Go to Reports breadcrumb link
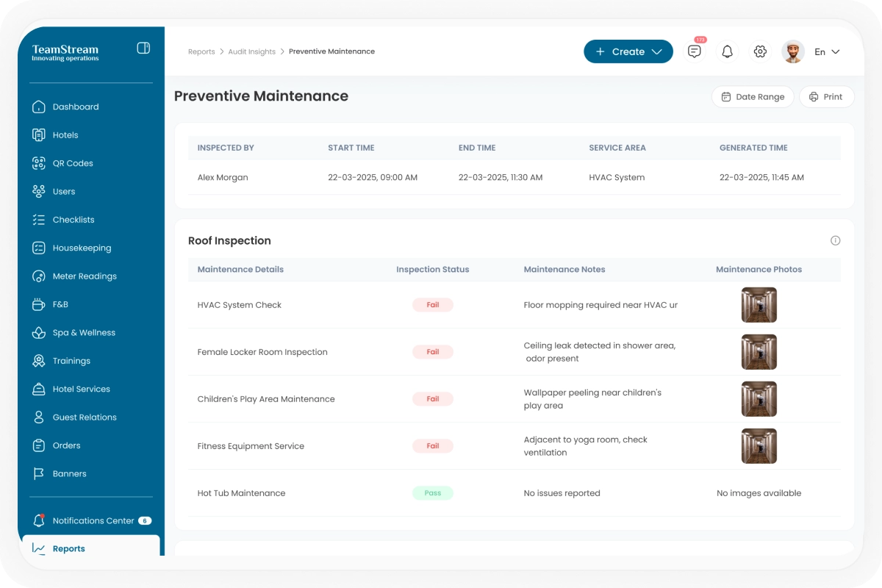 [201, 51]
